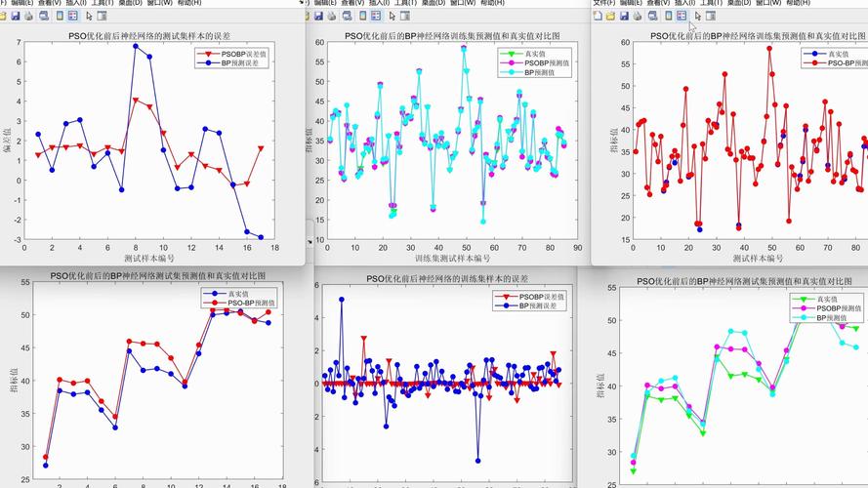
Task: Click title PSO优化前后神经网络的训练集样本的误差
Action: click(x=447, y=279)
